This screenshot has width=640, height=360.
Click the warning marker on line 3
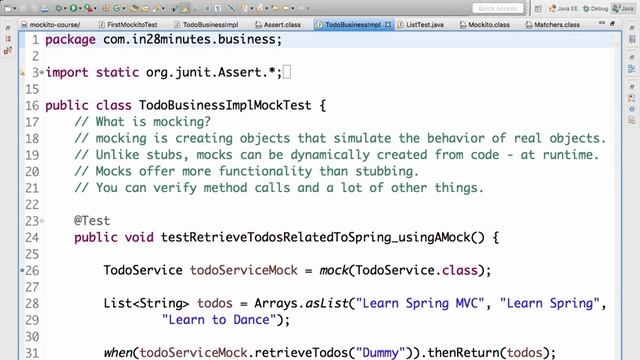coord(22,73)
